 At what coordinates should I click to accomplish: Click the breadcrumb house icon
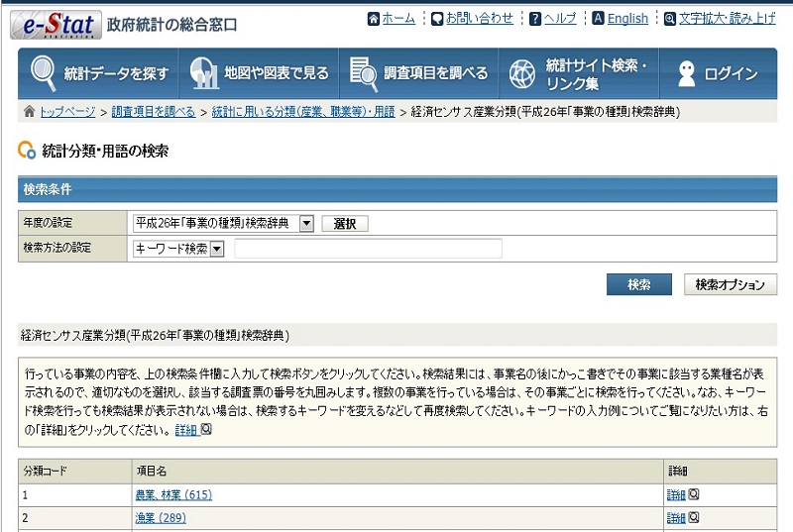click(30, 111)
